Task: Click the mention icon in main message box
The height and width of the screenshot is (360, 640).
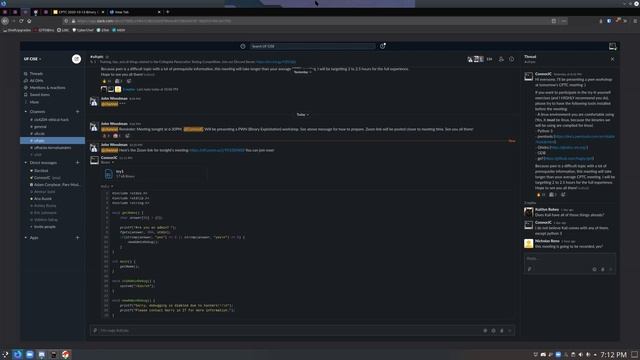Action: tap(485, 331)
